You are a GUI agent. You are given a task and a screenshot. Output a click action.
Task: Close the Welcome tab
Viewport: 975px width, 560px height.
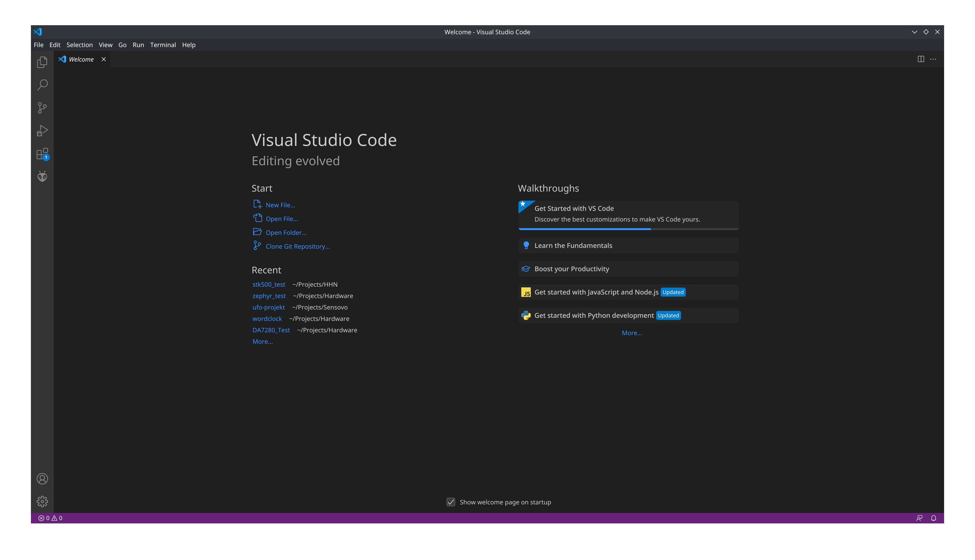tap(103, 59)
